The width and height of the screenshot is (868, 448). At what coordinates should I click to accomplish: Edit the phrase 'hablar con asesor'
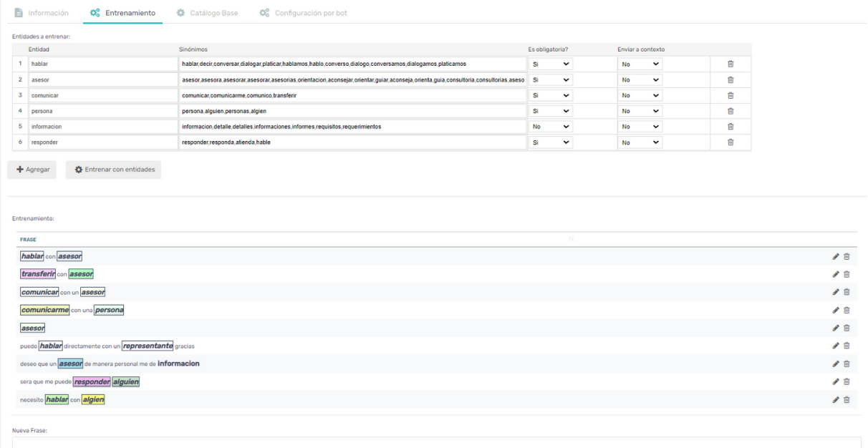835,256
